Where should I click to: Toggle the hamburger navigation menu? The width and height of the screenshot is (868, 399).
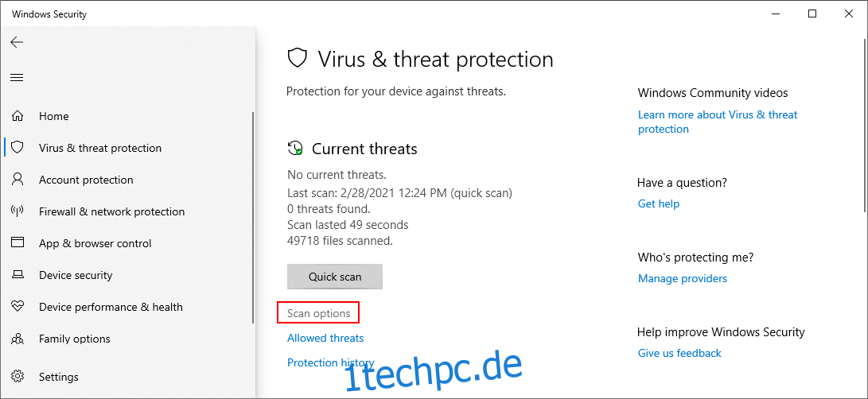coord(18,77)
